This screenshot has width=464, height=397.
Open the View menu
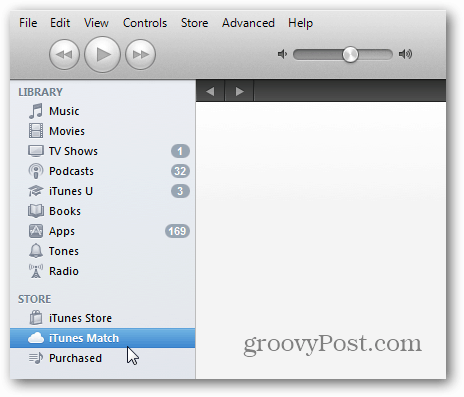(96, 23)
